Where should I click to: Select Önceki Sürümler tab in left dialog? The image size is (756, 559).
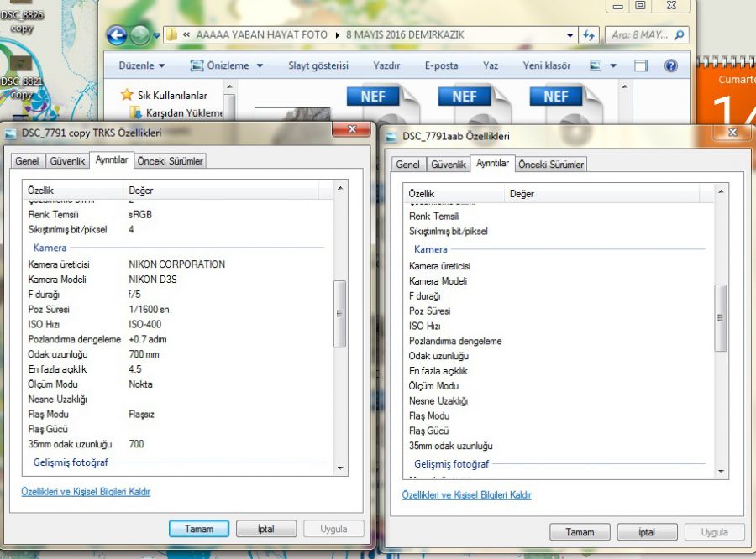pyautogui.click(x=171, y=160)
